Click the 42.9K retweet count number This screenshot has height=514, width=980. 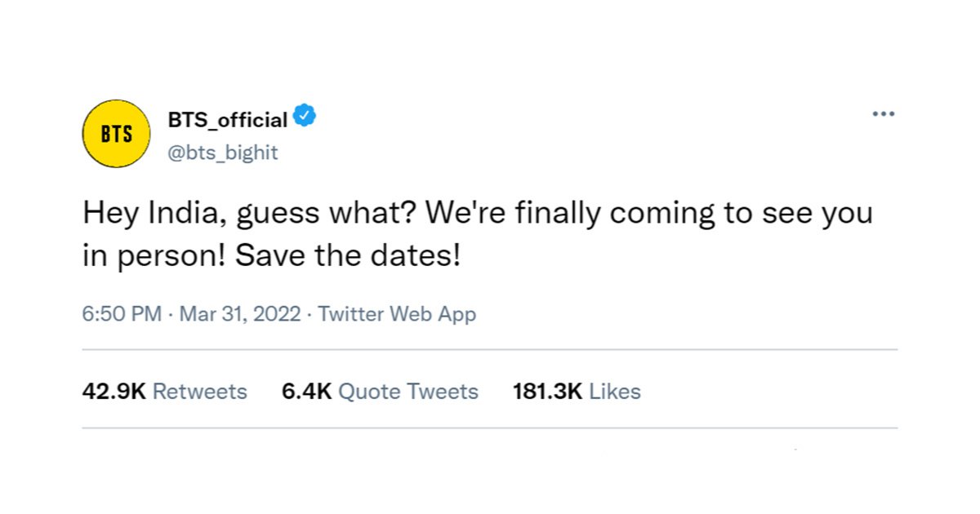tap(114, 392)
